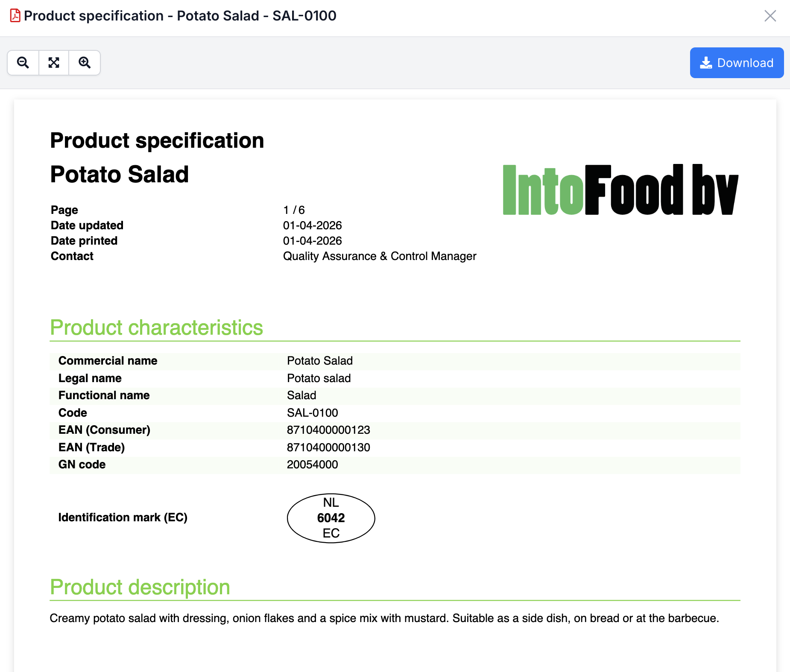This screenshot has width=790, height=672.
Task: Click the red PDF file icon in title
Action: (x=14, y=16)
